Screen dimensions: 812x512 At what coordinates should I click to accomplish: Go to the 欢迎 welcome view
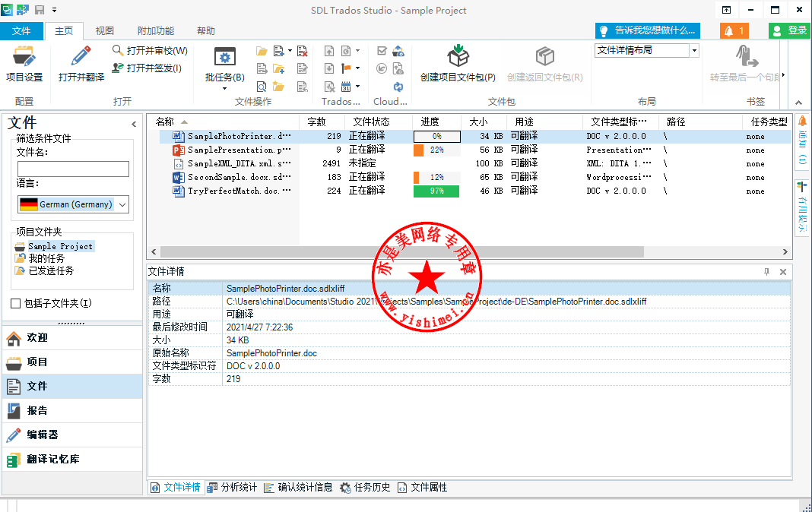click(x=72, y=338)
